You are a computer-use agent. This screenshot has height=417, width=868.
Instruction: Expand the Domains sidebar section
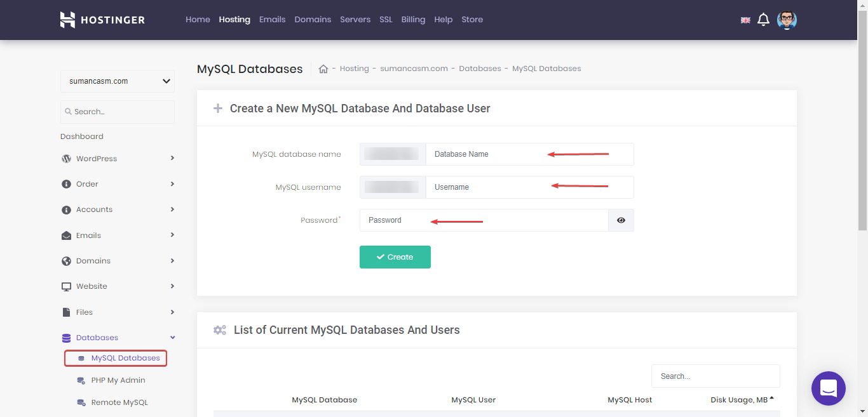tap(172, 260)
